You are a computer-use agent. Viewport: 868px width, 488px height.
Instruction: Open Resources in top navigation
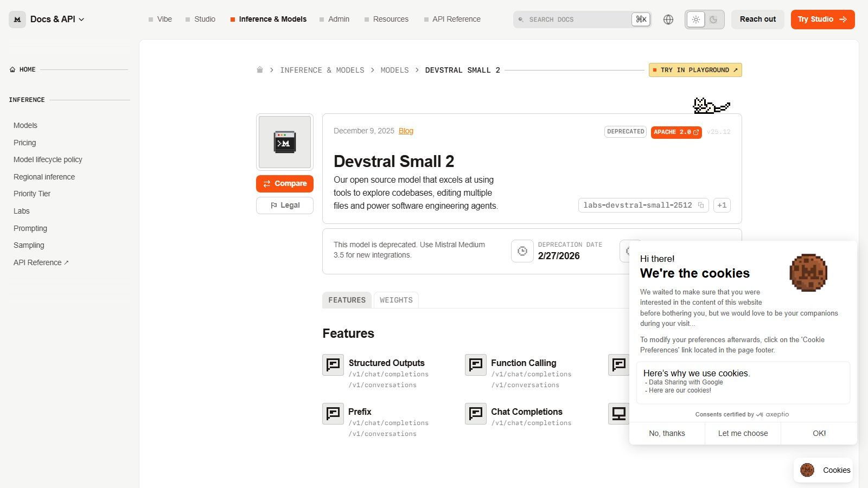(x=386, y=19)
